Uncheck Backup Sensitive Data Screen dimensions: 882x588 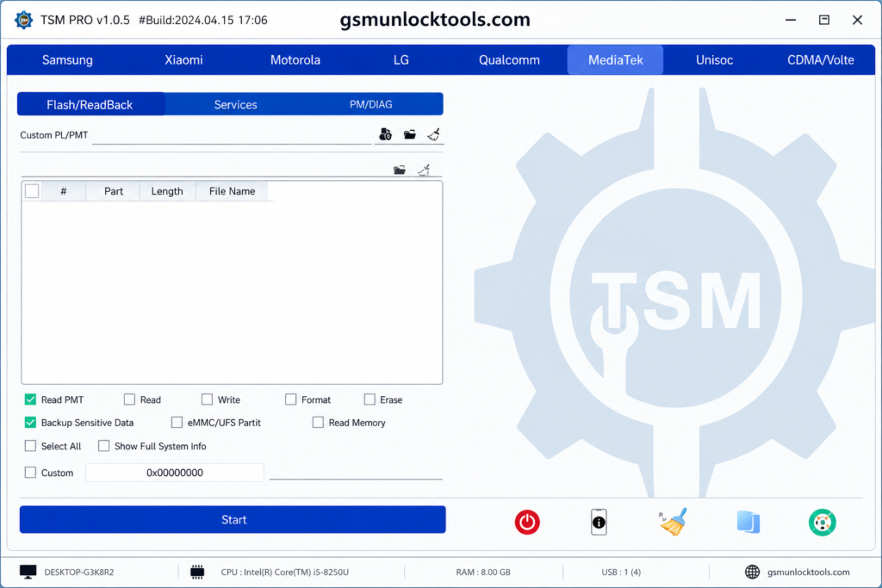pyautogui.click(x=30, y=423)
